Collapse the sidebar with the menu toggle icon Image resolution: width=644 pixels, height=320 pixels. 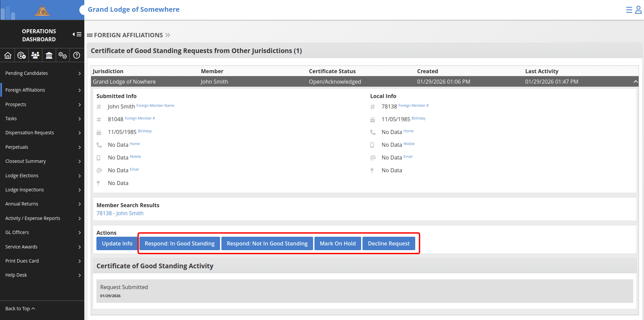[x=77, y=34]
